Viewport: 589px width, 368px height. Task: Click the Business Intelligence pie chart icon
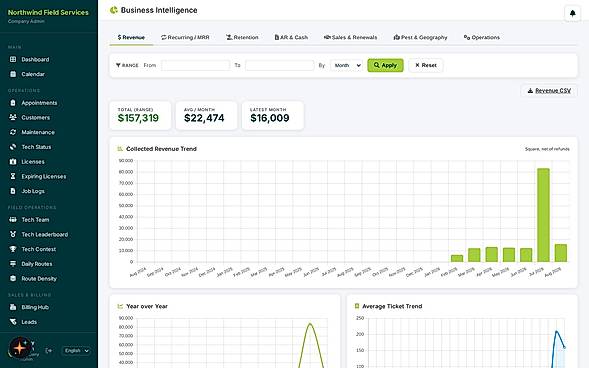tap(113, 10)
